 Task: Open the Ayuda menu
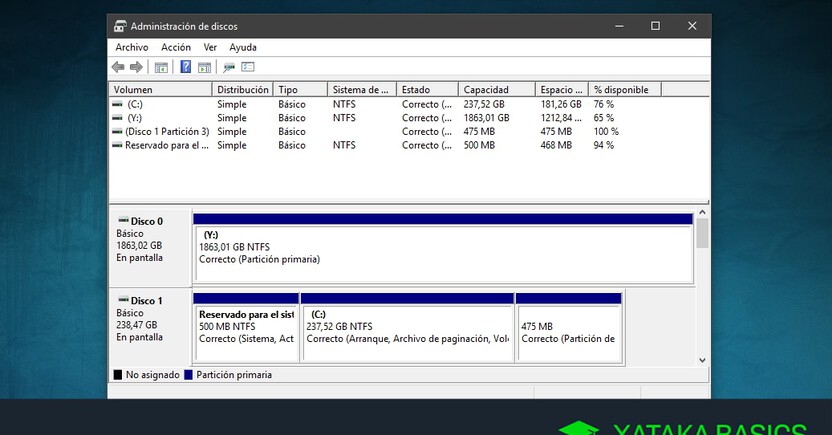click(x=243, y=47)
